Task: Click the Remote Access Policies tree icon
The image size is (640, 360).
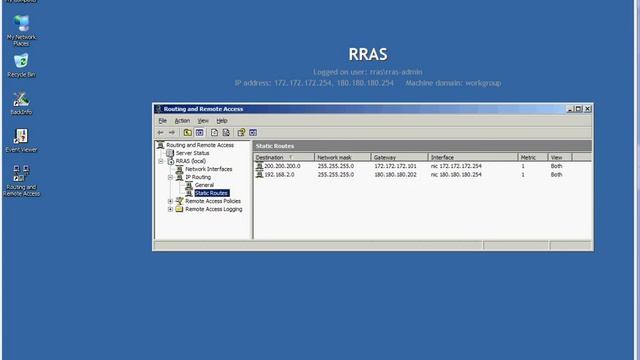Action: point(180,201)
